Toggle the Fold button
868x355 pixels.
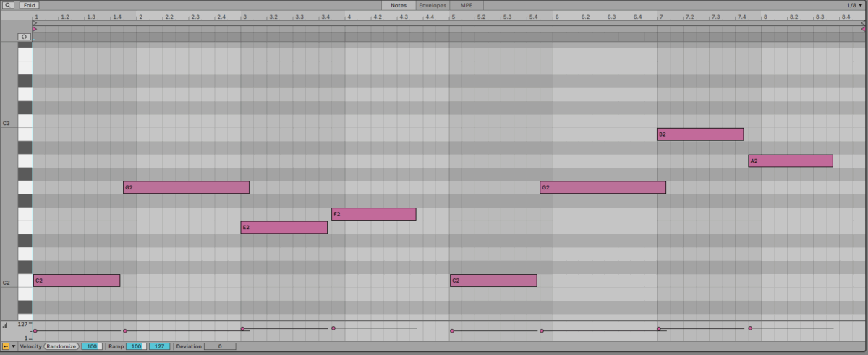coord(29,4)
